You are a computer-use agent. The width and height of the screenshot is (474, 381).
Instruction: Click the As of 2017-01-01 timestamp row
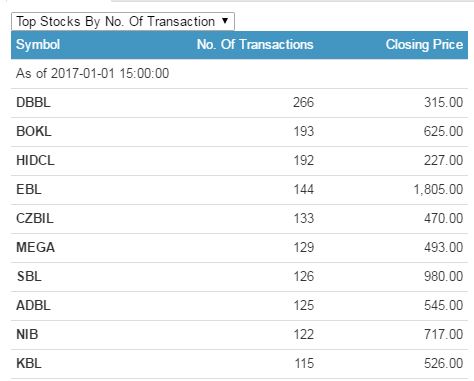pyautogui.click(x=239, y=74)
